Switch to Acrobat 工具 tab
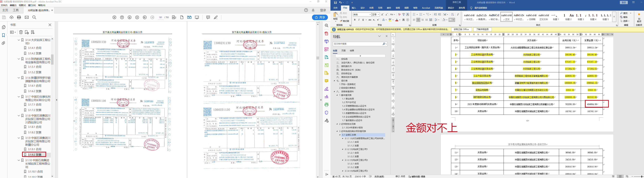This screenshot has height=178, width=644. point(16,10)
